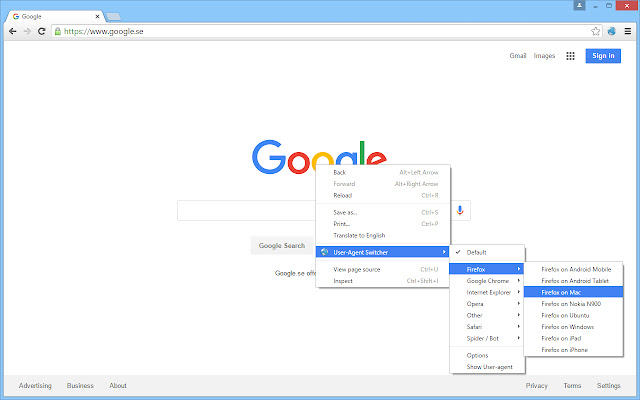This screenshot has height=400, width=640.
Task: Reload the page with toolbar refresh icon
Action: pos(41,31)
